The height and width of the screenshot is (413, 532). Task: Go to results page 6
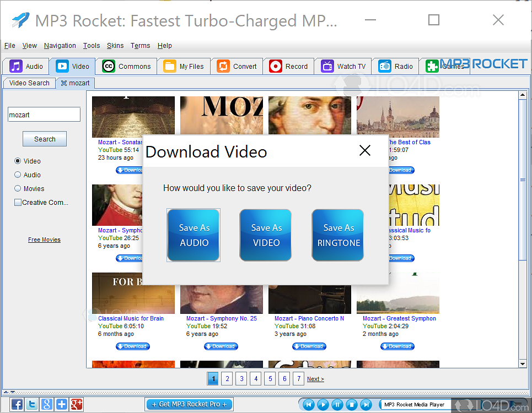(x=284, y=378)
